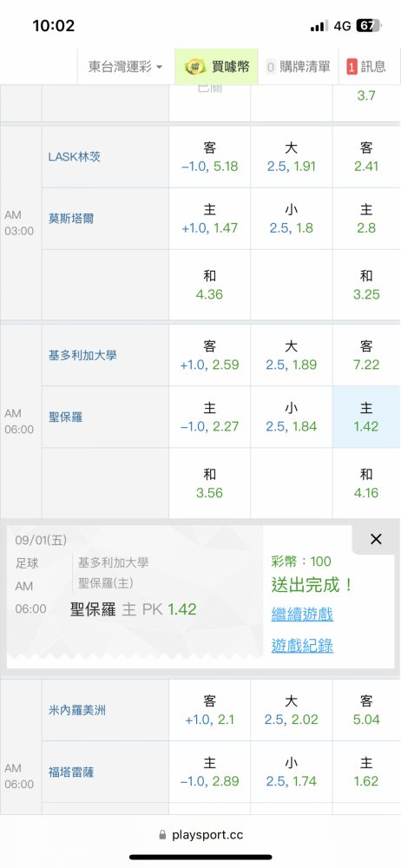Viewport: 401px width, 868px height.
Task: Open the 東台灣運彩 dropdown selector
Action: pos(126,67)
